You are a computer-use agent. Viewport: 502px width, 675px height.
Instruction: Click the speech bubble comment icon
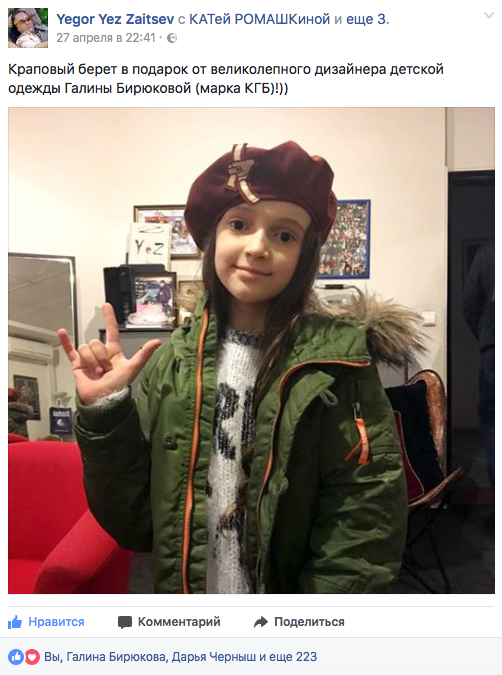[x=125, y=622]
